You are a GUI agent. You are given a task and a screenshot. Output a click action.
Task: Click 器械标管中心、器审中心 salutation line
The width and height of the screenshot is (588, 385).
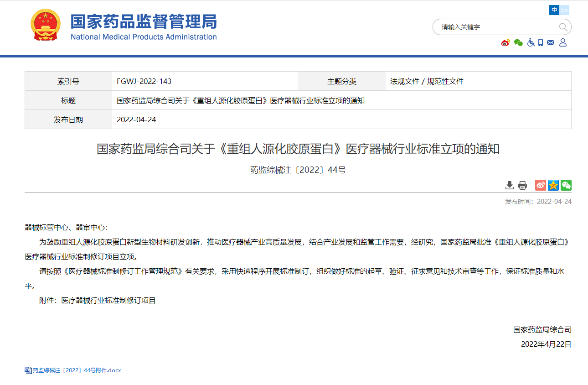coord(66,227)
